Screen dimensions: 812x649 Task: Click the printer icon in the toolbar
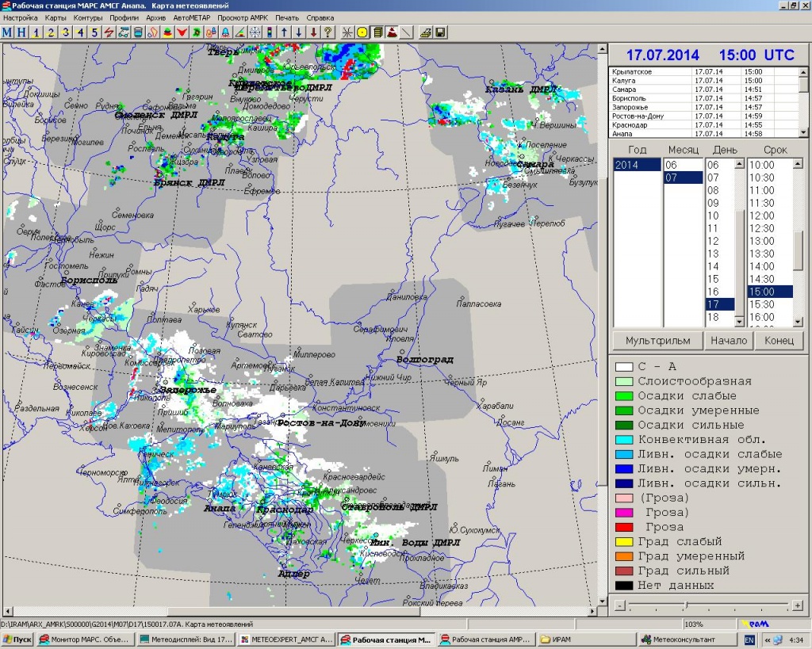coord(425,32)
